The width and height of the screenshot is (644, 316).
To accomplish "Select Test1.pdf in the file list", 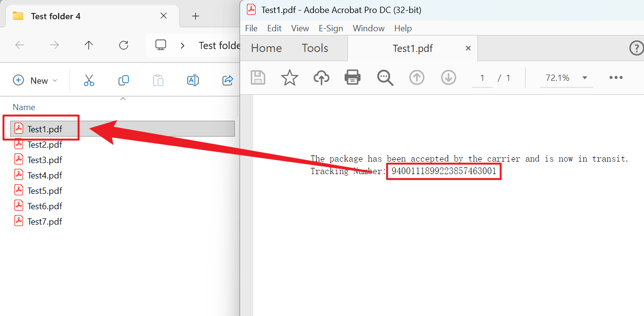I will (x=122, y=129).
